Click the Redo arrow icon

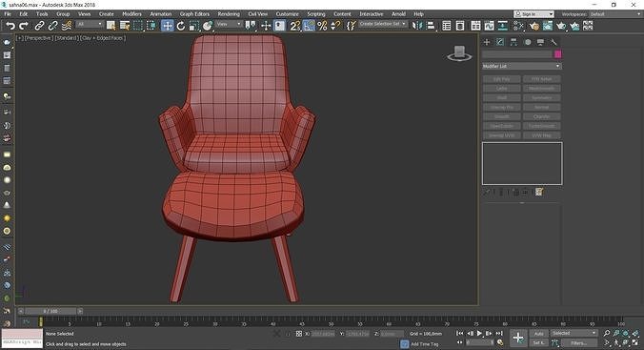pyautogui.click(x=24, y=26)
